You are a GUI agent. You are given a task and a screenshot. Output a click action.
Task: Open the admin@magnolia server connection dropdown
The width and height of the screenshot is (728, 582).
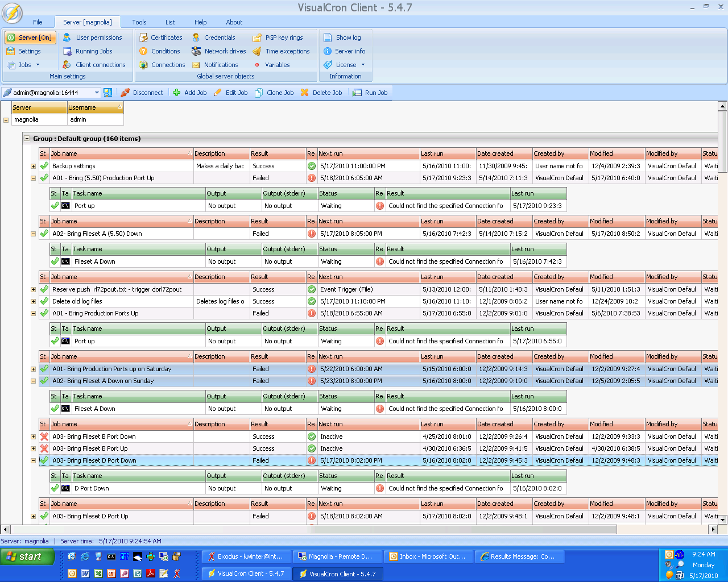coord(97,93)
